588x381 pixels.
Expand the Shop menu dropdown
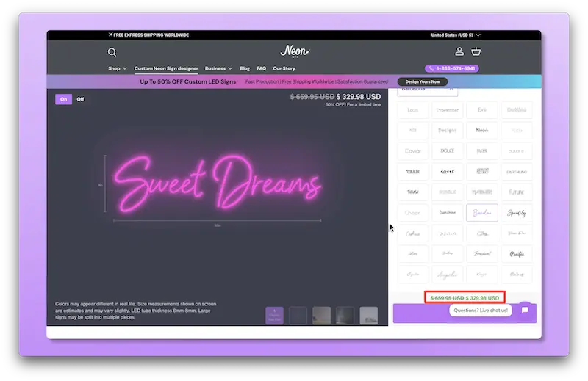pyautogui.click(x=117, y=68)
